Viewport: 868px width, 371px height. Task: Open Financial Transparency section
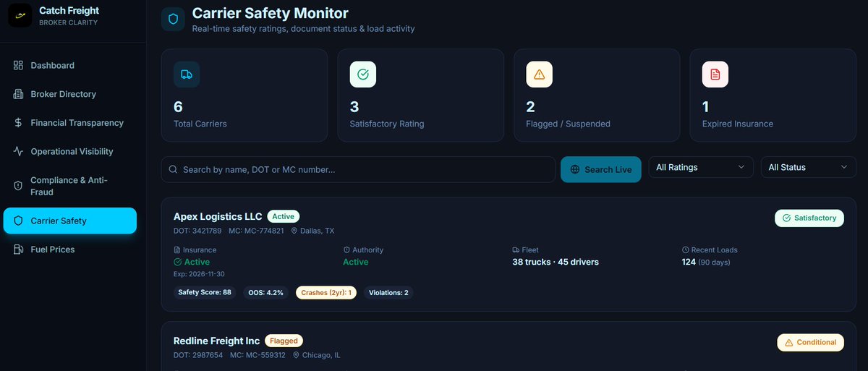[69, 123]
